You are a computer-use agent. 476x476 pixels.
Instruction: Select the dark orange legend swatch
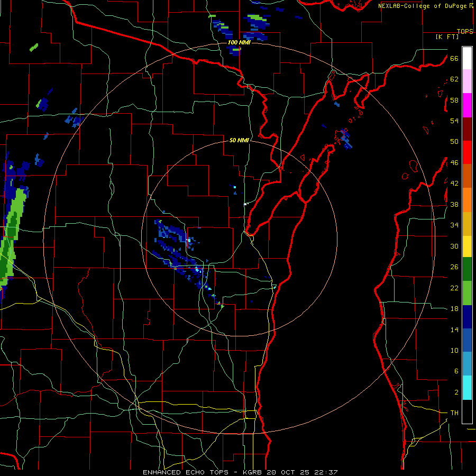coord(467,176)
